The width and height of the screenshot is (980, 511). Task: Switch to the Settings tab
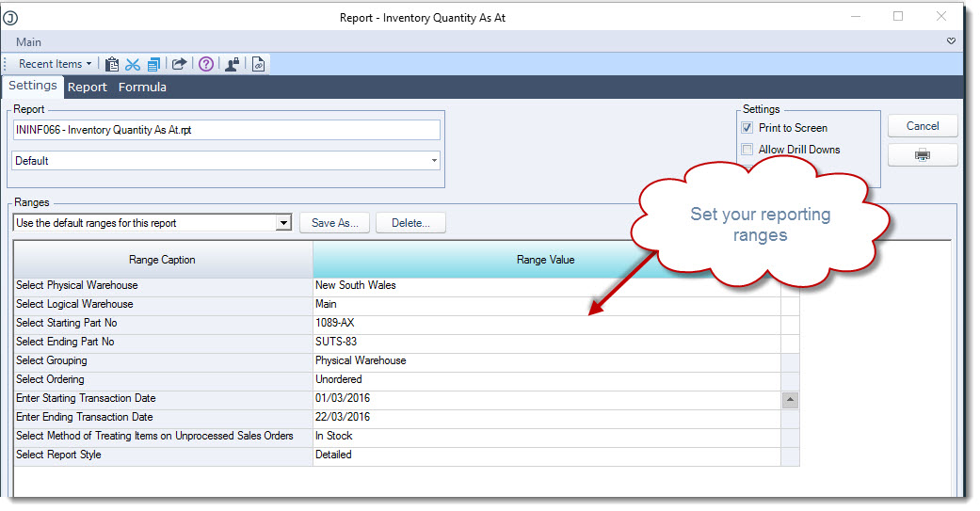tap(33, 87)
